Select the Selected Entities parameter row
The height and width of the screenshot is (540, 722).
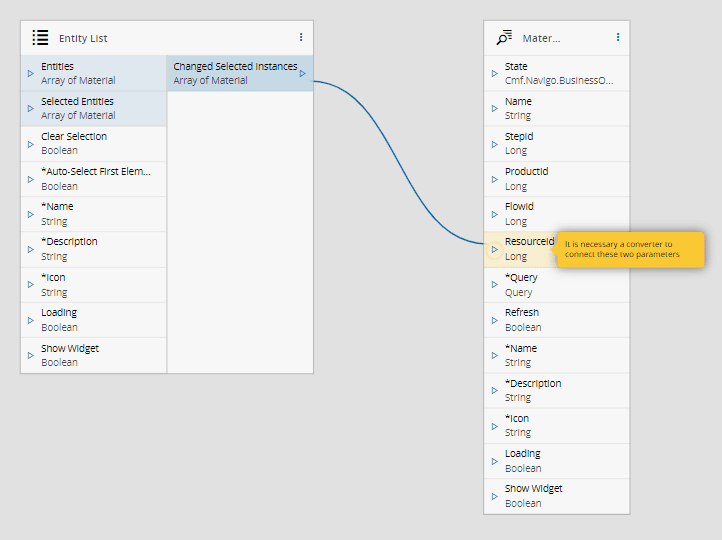93,108
